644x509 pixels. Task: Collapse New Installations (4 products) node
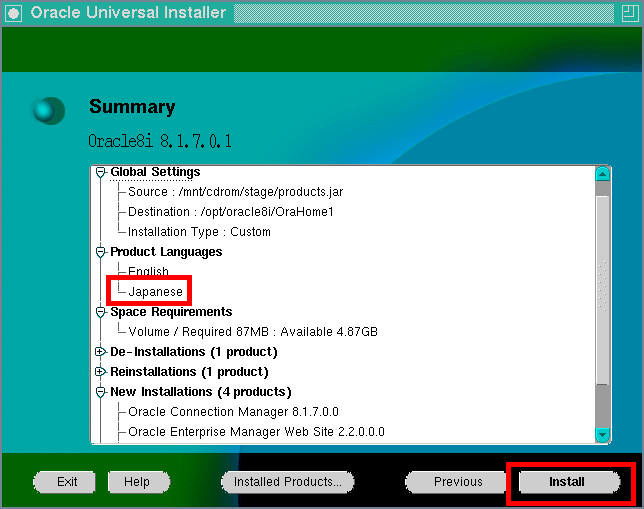tap(100, 392)
